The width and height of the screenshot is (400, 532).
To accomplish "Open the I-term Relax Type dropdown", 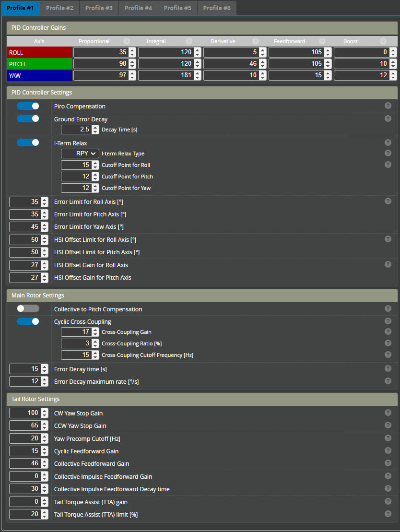I will tap(80, 153).
